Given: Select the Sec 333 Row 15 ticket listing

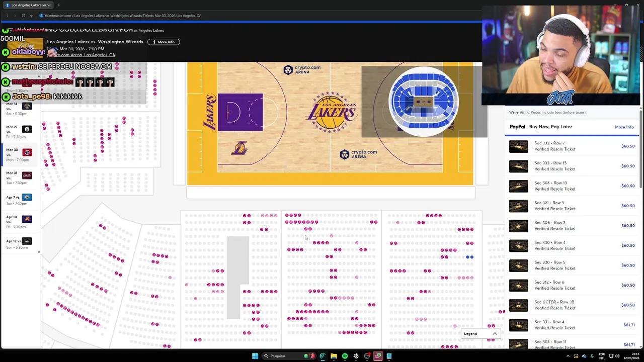Looking at the screenshot, I should coord(572,166).
